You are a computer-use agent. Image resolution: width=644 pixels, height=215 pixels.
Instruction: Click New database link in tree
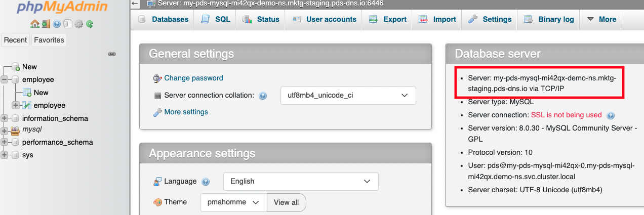coord(29,67)
